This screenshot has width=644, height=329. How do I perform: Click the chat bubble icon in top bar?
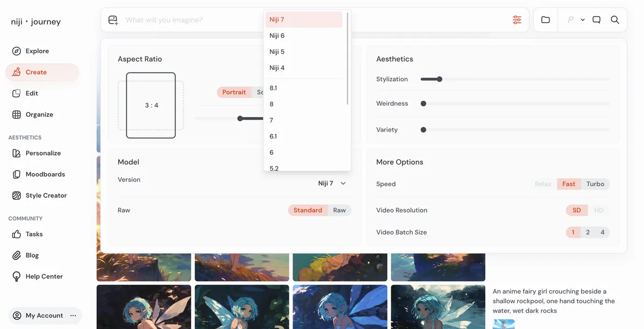click(596, 20)
